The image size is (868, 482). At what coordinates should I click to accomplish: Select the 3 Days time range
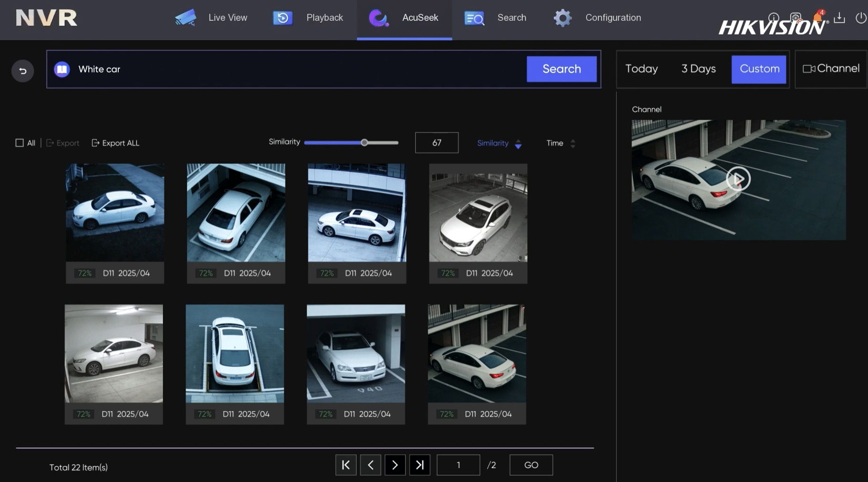click(x=698, y=69)
